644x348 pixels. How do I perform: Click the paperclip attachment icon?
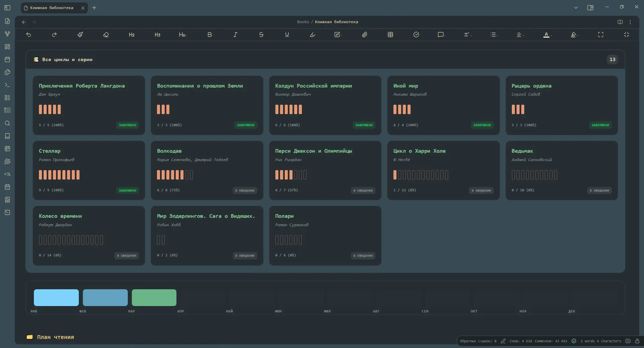point(365,35)
